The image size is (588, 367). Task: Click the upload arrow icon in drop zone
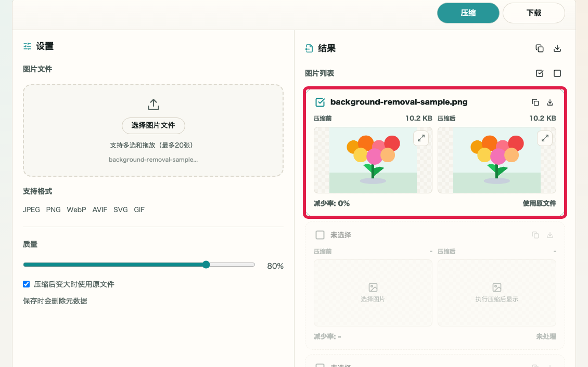[x=154, y=104]
